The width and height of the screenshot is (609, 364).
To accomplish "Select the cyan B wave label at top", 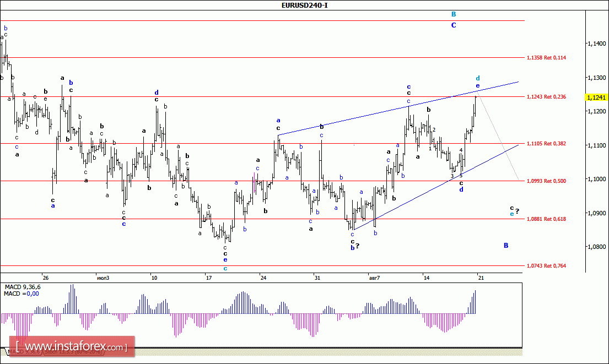I will click(454, 14).
